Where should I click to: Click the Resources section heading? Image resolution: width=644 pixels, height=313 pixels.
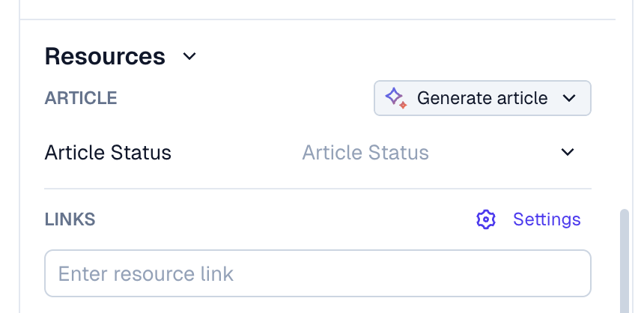[105, 56]
